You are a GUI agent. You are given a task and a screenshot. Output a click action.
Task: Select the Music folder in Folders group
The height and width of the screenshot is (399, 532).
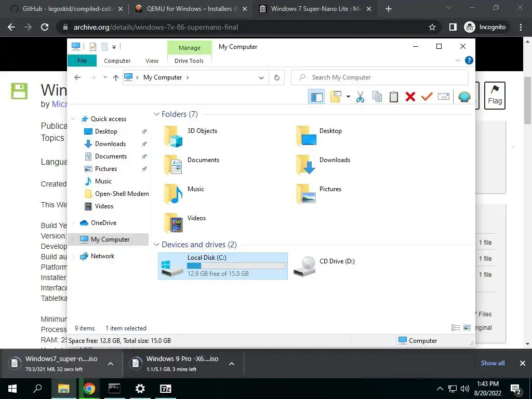coord(184,194)
